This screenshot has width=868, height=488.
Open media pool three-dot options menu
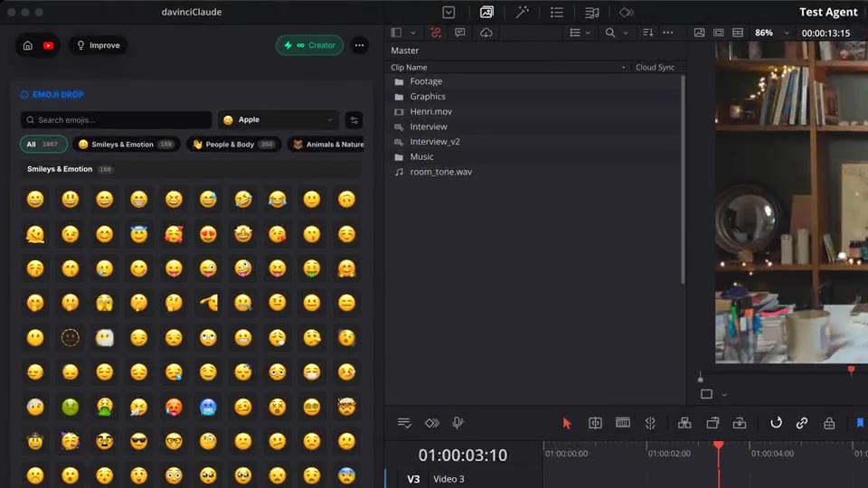click(x=668, y=33)
